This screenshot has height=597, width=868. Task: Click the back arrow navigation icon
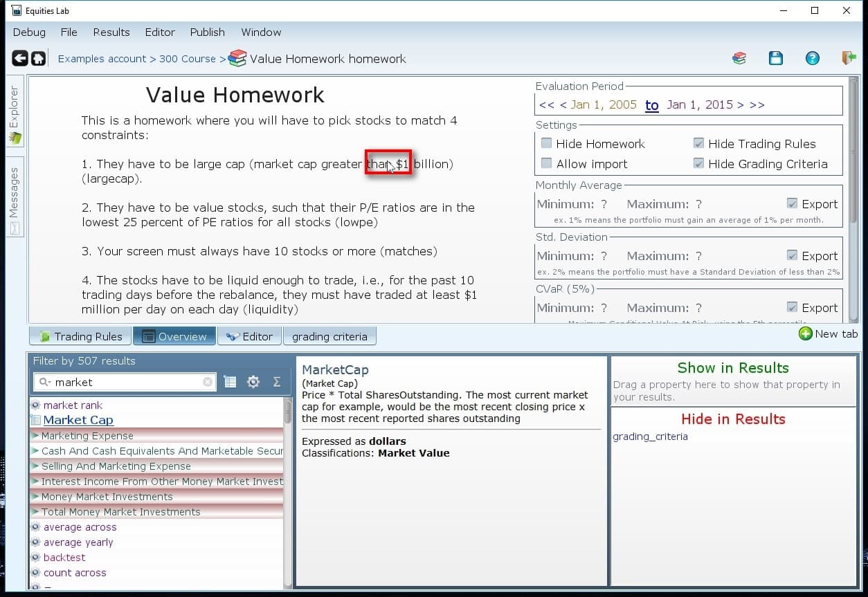click(20, 59)
